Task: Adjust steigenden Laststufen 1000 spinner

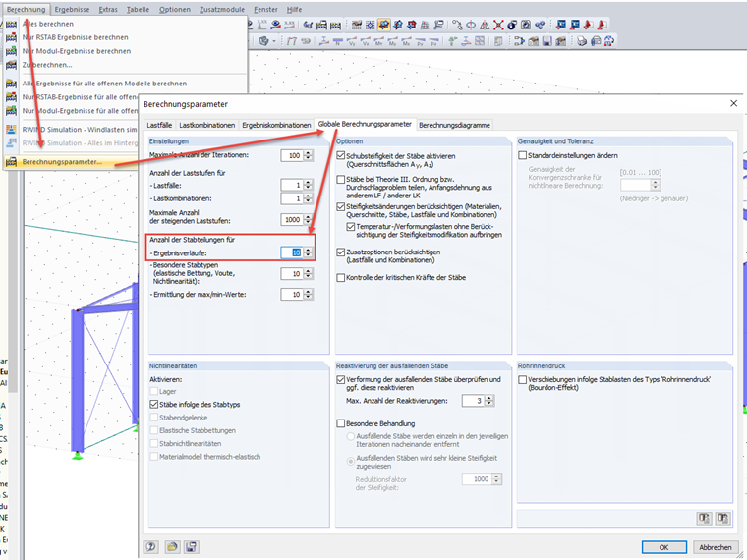Action: tap(309, 219)
